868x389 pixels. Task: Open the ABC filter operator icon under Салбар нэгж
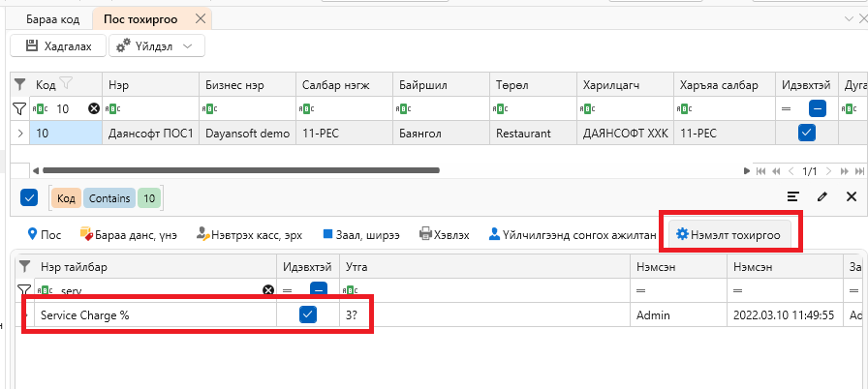click(x=306, y=108)
